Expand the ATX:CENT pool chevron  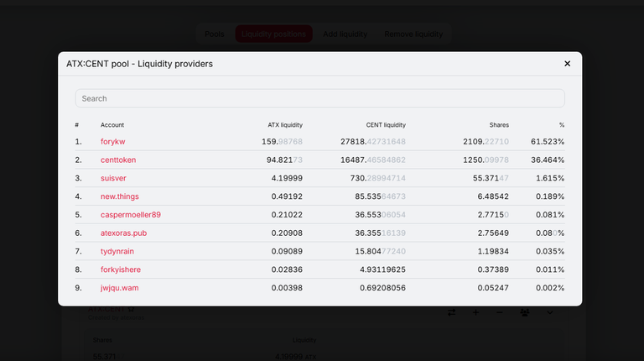tap(550, 312)
